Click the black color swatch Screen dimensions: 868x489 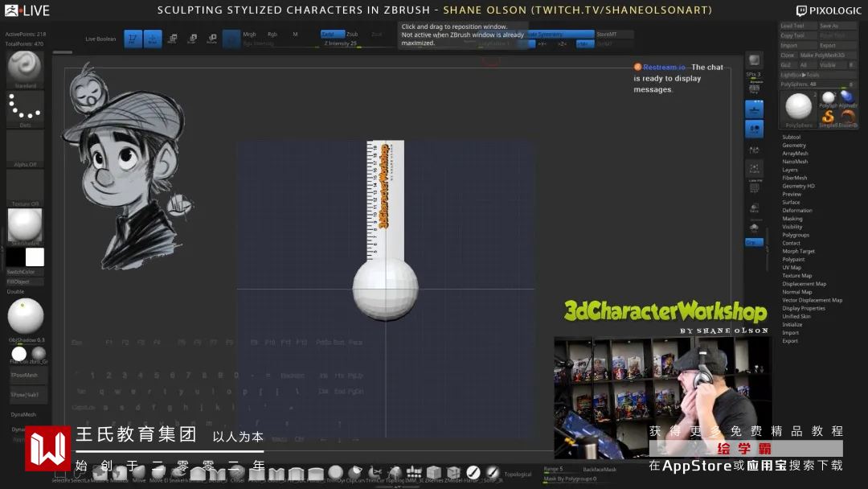[15, 257]
